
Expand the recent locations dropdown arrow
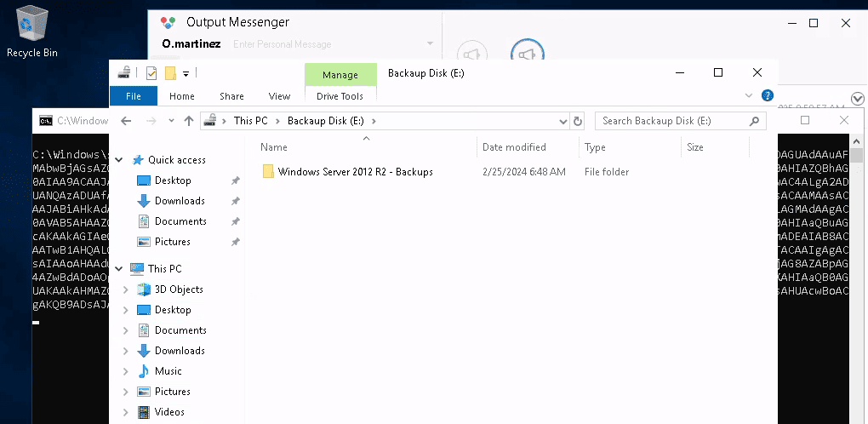(x=170, y=121)
